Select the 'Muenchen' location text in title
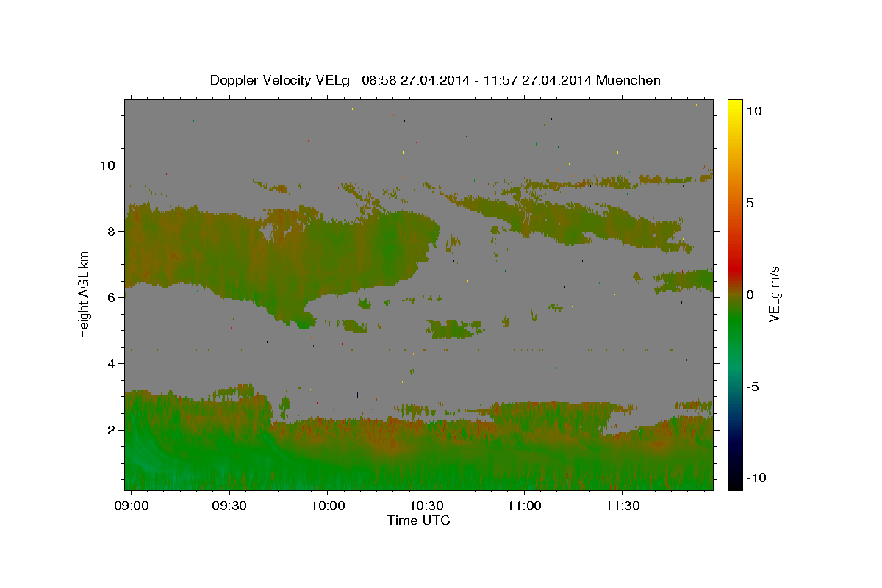The height and width of the screenshot is (588, 882). (x=629, y=80)
